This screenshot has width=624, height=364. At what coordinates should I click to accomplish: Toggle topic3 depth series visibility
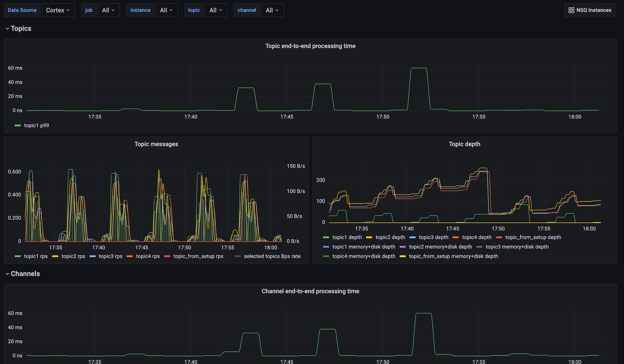click(x=433, y=237)
